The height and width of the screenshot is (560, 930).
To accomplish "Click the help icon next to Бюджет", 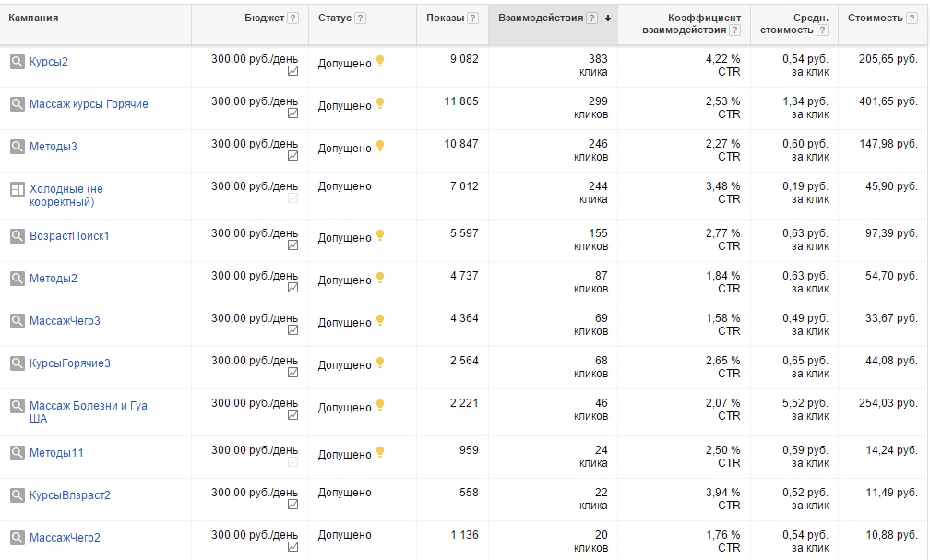I will click(x=293, y=18).
